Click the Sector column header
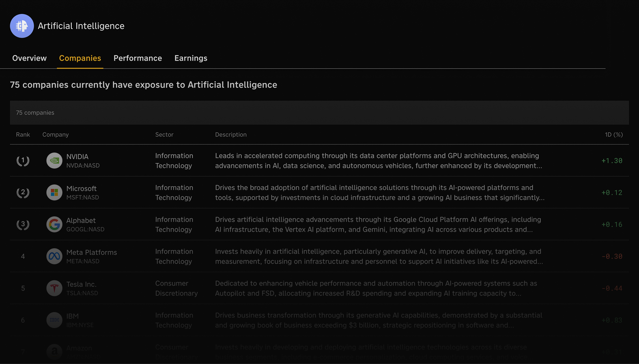This screenshot has height=364, width=639. coord(164,134)
